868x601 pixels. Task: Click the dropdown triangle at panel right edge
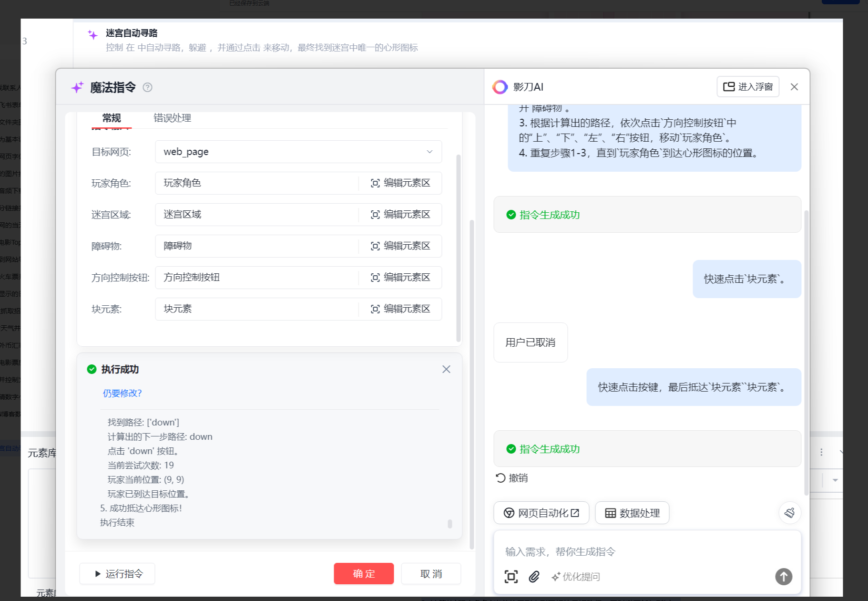tap(835, 480)
